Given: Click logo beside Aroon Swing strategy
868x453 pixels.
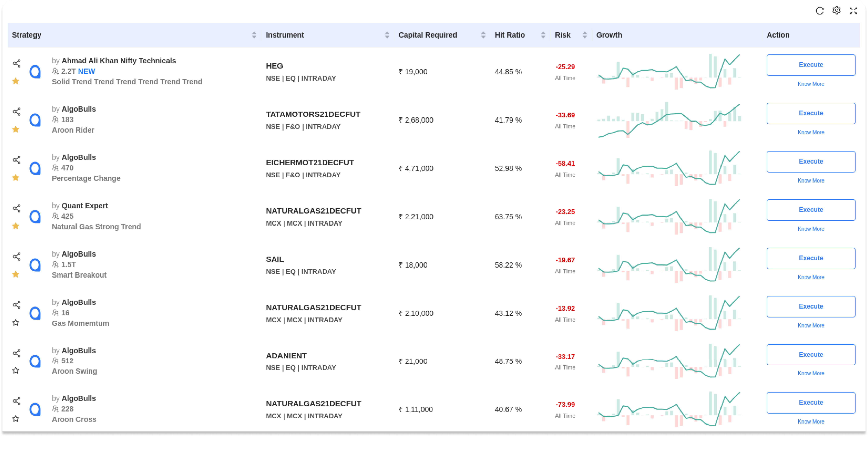Looking at the screenshot, I should click(35, 361).
